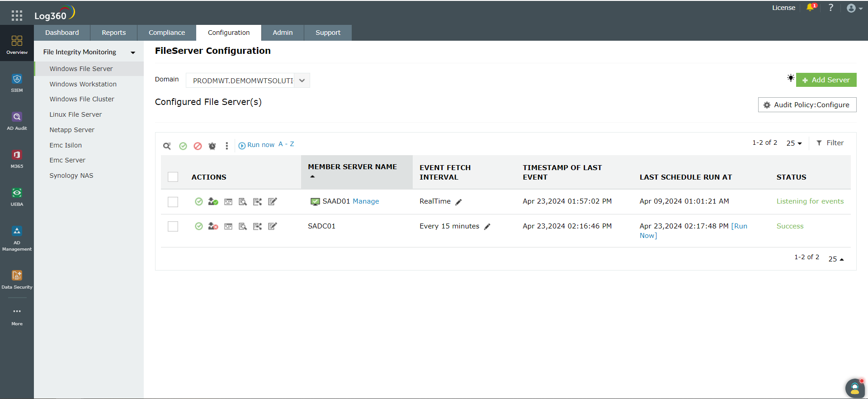Click the Manage link for SAAD01

[x=366, y=201]
